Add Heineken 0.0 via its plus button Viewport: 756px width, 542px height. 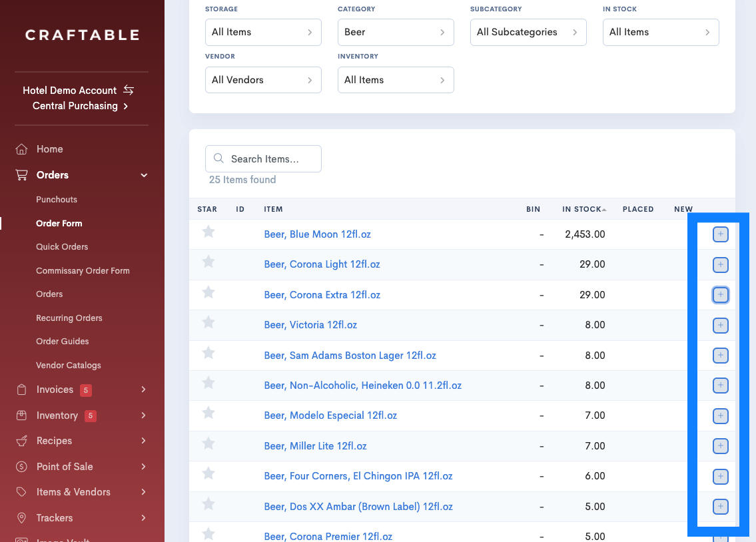tap(720, 386)
